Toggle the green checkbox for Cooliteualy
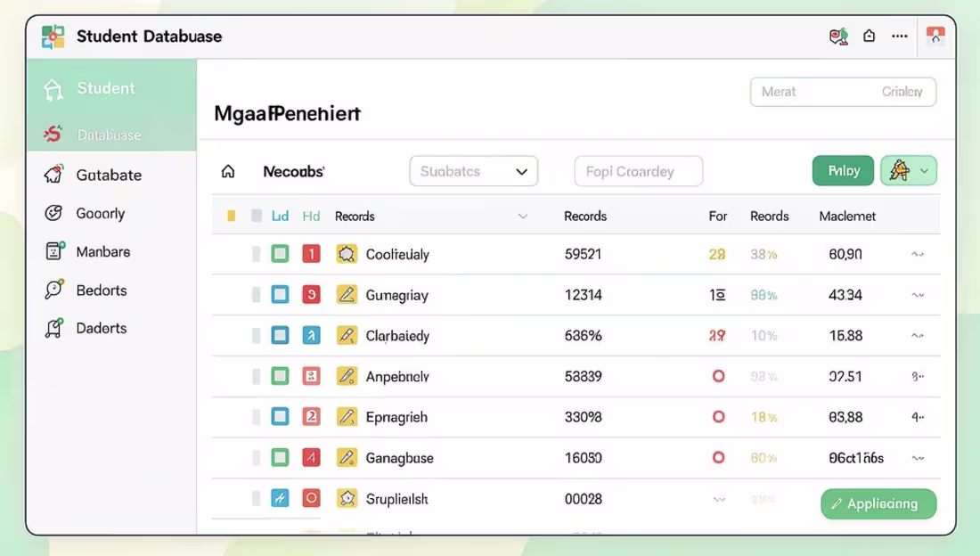This screenshot has height=556, width=980. point(280,254)
